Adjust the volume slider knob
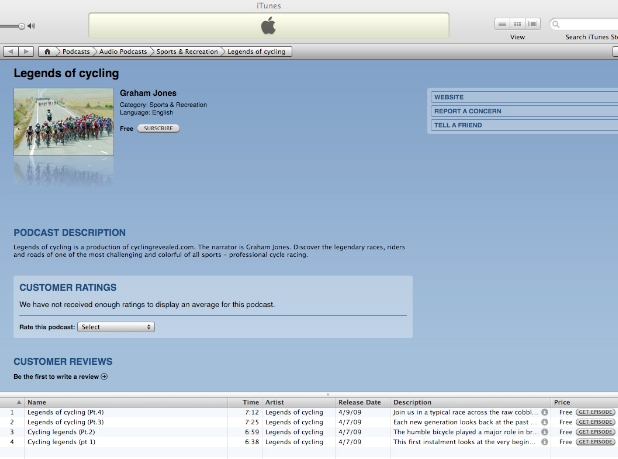This screenshot has height=459, width=618. click(x=22, y=26)
